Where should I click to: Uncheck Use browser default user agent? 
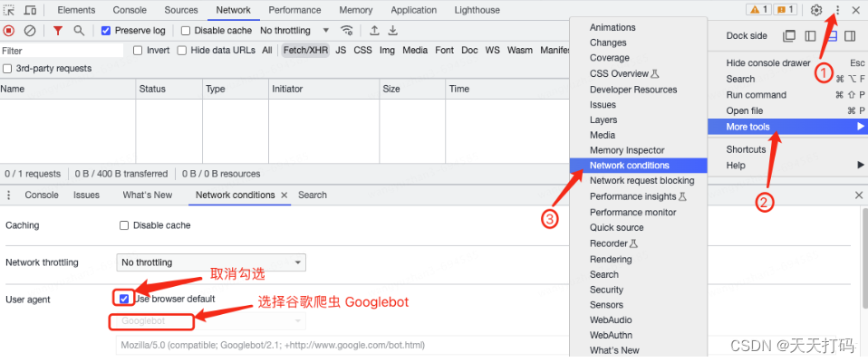(x=123, y=298)
